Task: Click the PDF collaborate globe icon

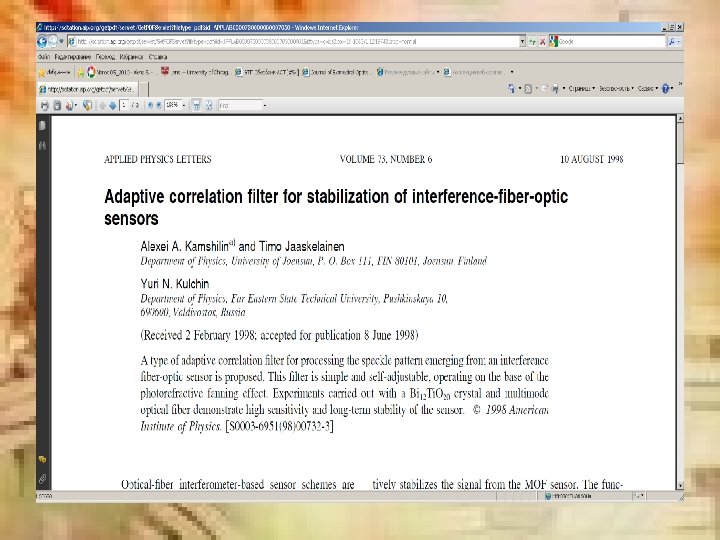Action: [x=87, y=106]
